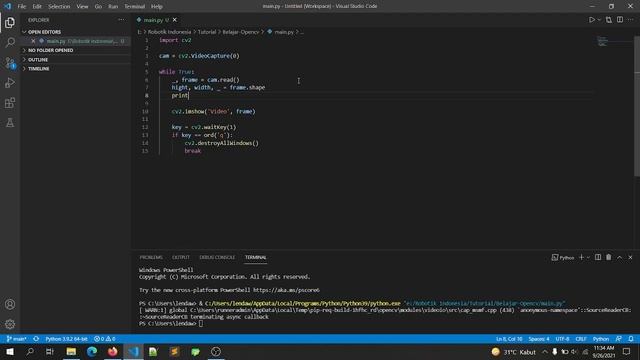Viewport: 640px width, 360px height.
Task: Click the Ln 8, Col 10 cursor position
Action: click(x=509, y=339)
